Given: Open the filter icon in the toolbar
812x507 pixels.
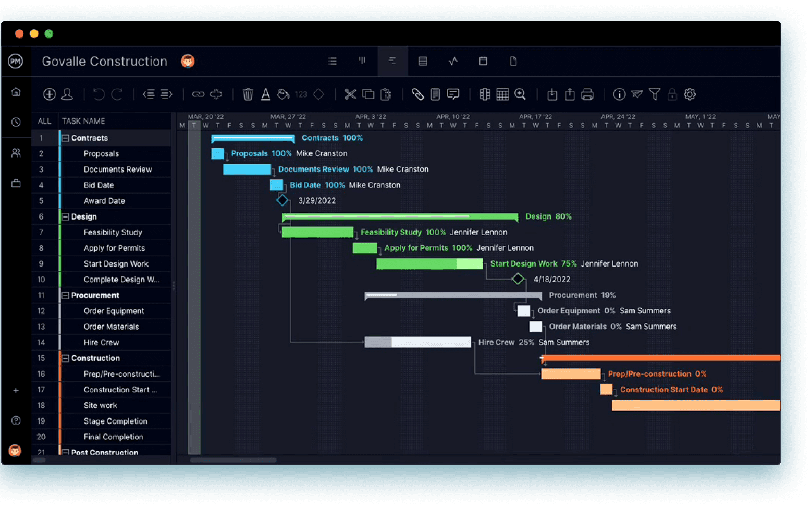Looking at the screenshot, I should click(x=655, y=94).
